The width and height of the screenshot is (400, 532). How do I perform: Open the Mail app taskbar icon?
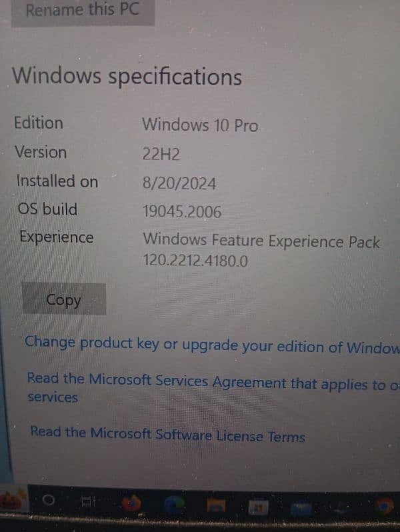301,509
